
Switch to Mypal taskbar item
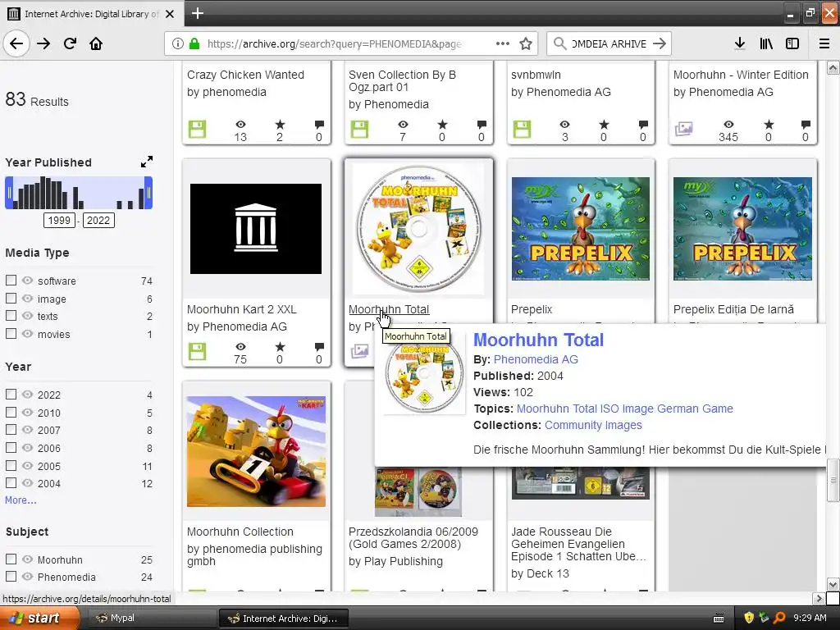click(152, 618)
